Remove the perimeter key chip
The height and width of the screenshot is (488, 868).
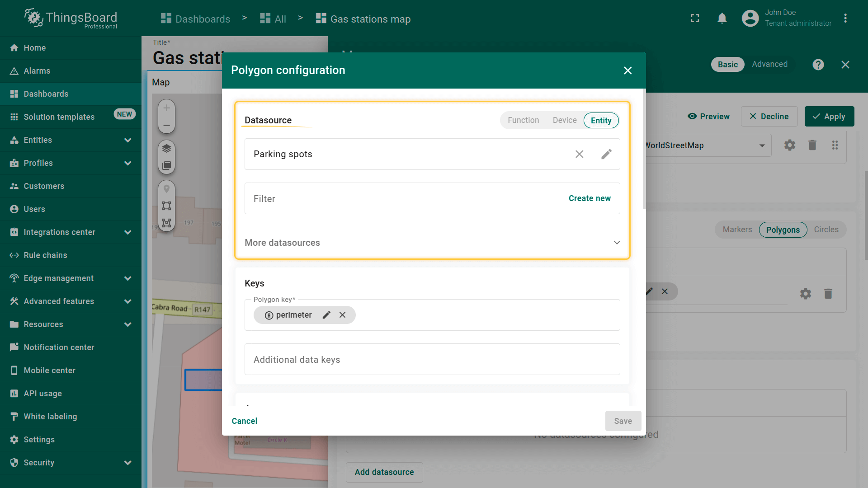[x=343, y=315]
